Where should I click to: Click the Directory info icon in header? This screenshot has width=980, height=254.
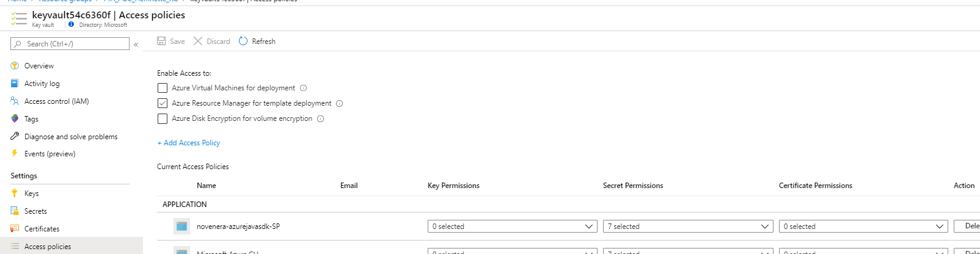pyautogui.click(x=71, y=24)
